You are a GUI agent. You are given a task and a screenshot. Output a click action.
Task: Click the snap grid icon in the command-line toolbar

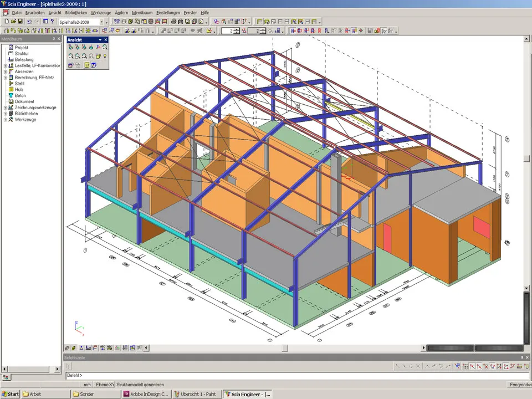(465, 366)
